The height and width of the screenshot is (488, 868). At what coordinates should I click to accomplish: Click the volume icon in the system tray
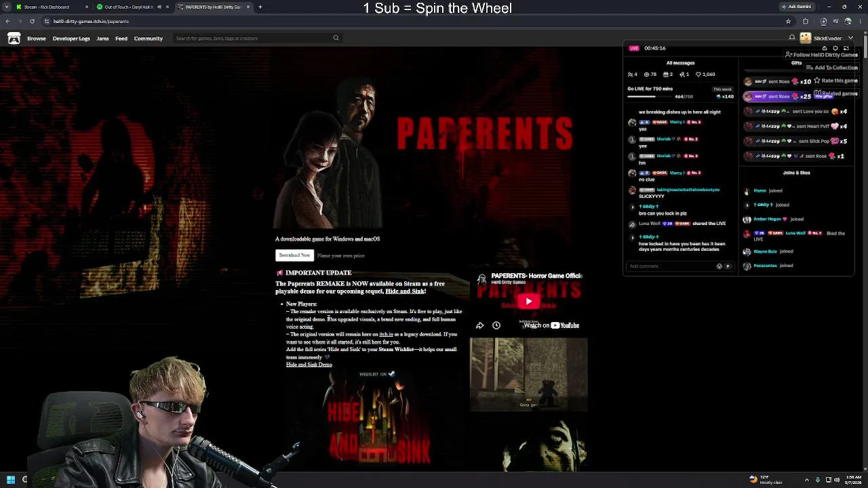pos(837,480)
